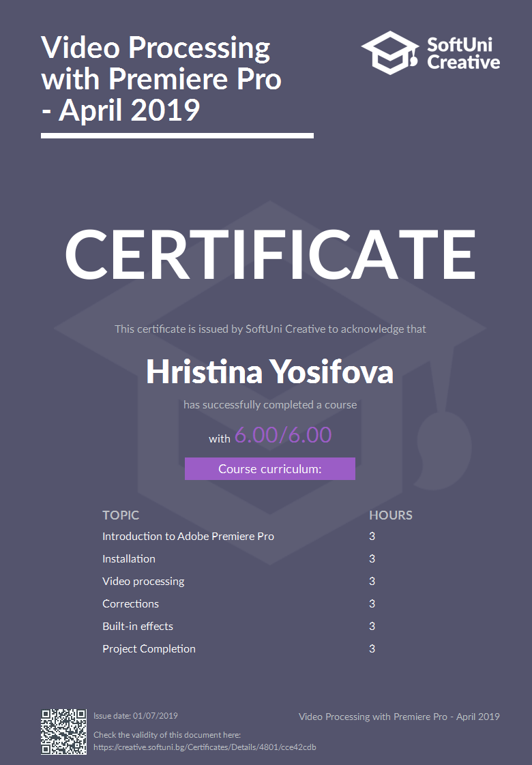Viewport: 532px width, 765px height.
Task: Select the Corrections topic row
Action: [x=130, y=604]
